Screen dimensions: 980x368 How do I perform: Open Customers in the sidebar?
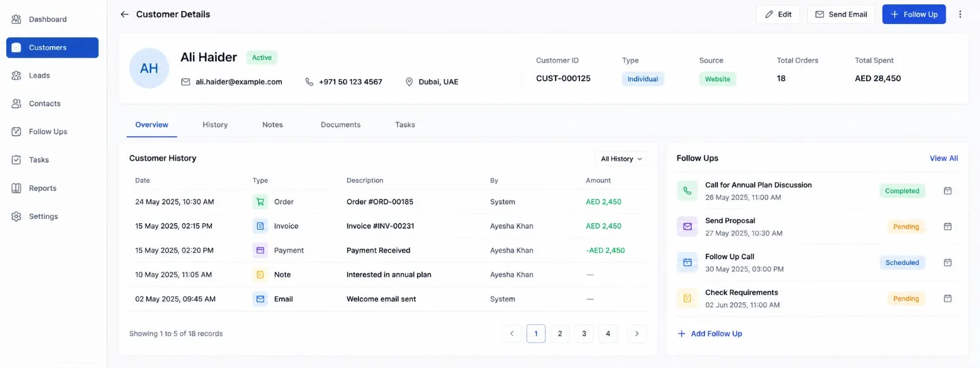52,48
